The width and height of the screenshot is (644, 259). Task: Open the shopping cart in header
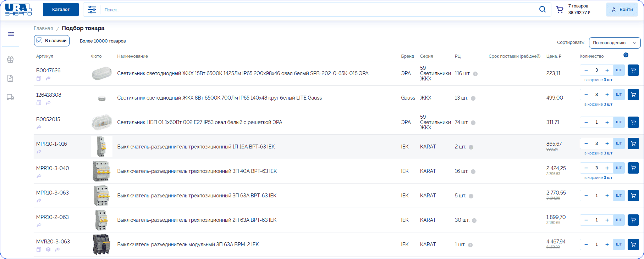point(560,10)
